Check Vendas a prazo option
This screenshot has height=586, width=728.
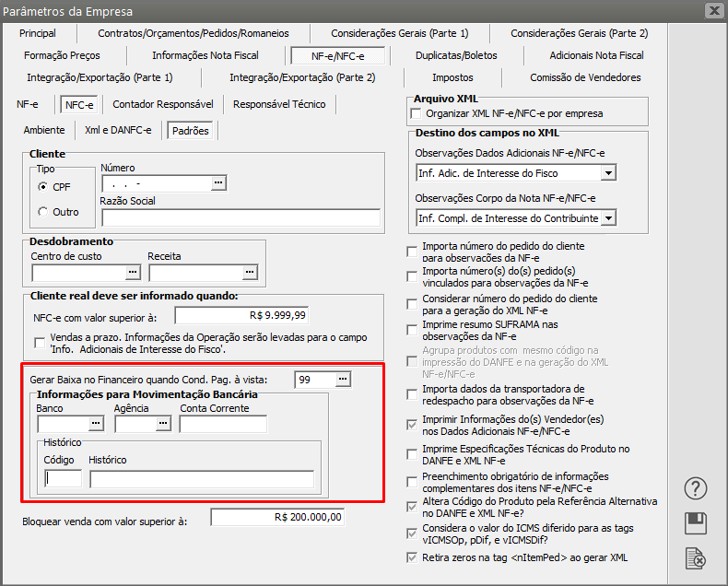click(40, 343)
